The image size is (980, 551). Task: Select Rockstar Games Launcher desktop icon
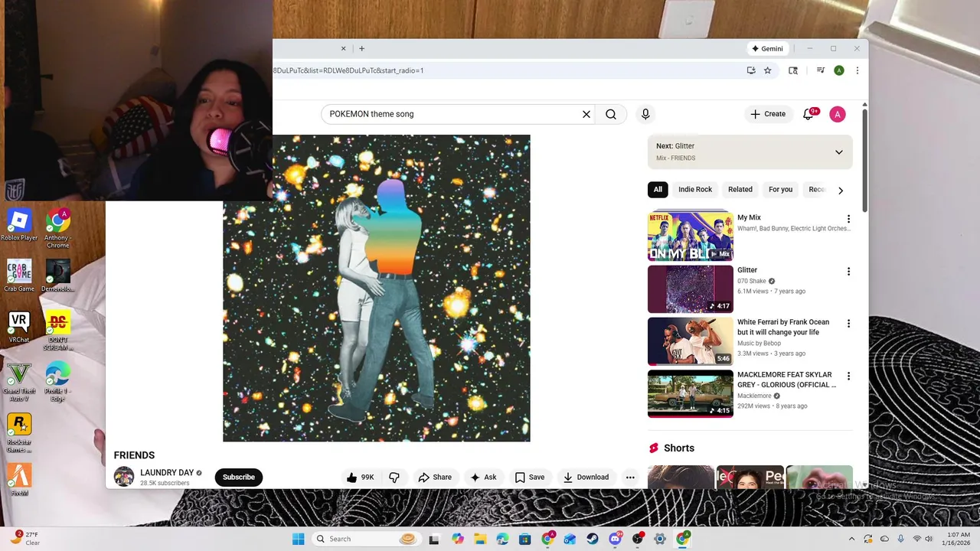click(19, 432)
